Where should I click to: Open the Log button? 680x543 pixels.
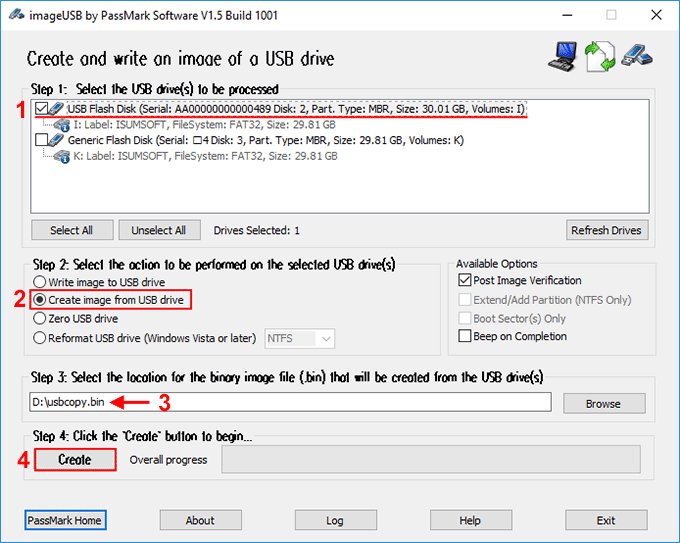coord(336,520)
